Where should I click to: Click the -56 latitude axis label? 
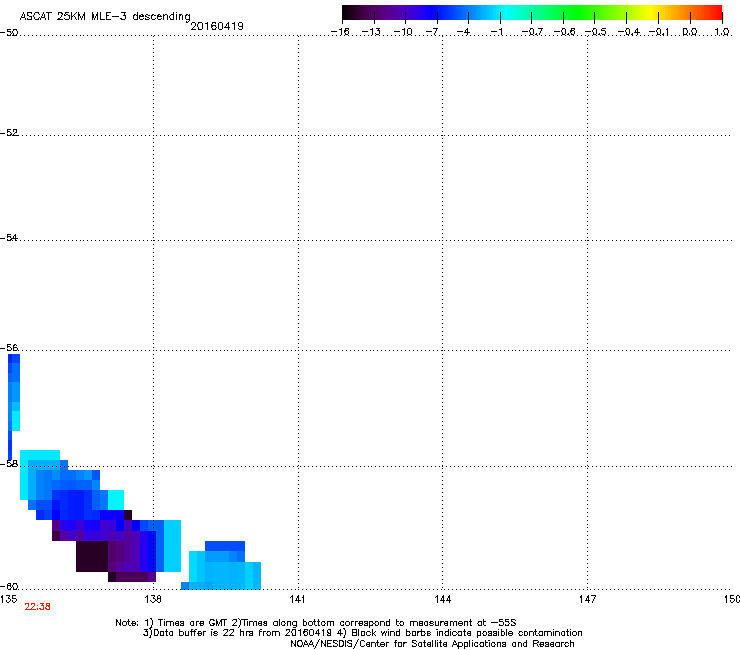[9, 348]
